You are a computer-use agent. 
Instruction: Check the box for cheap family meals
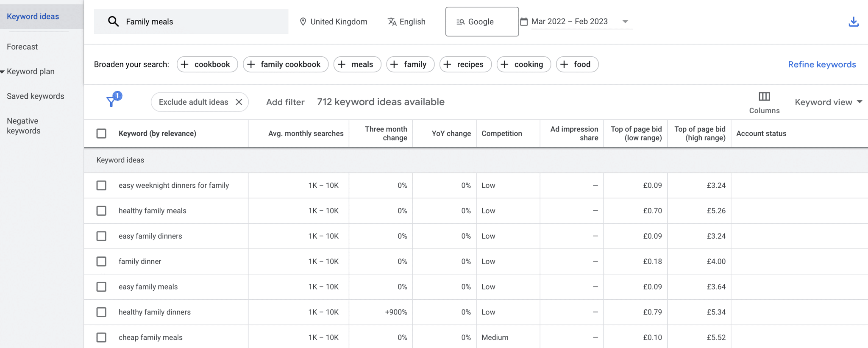click(x=101, y=337)
